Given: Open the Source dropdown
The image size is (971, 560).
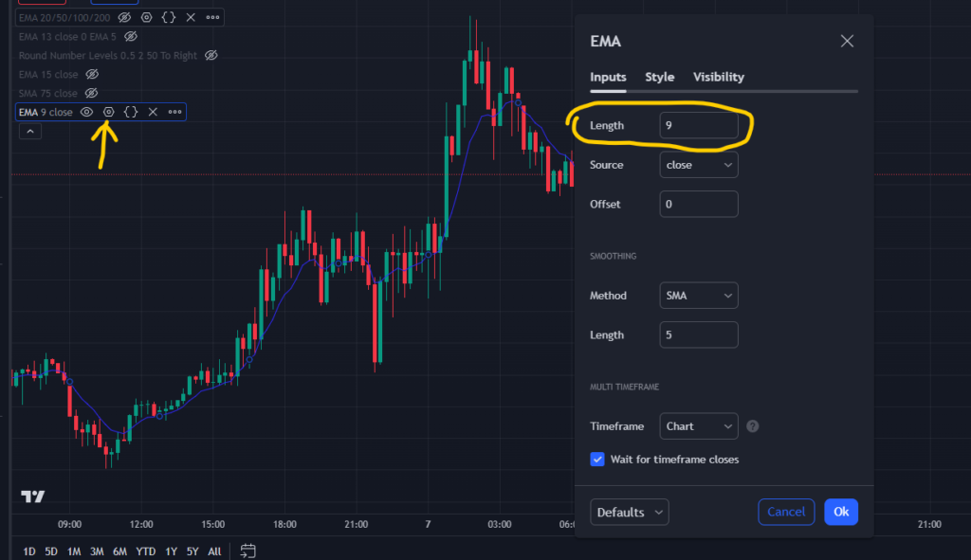Looking at the screenshot, I should point(699,165).
